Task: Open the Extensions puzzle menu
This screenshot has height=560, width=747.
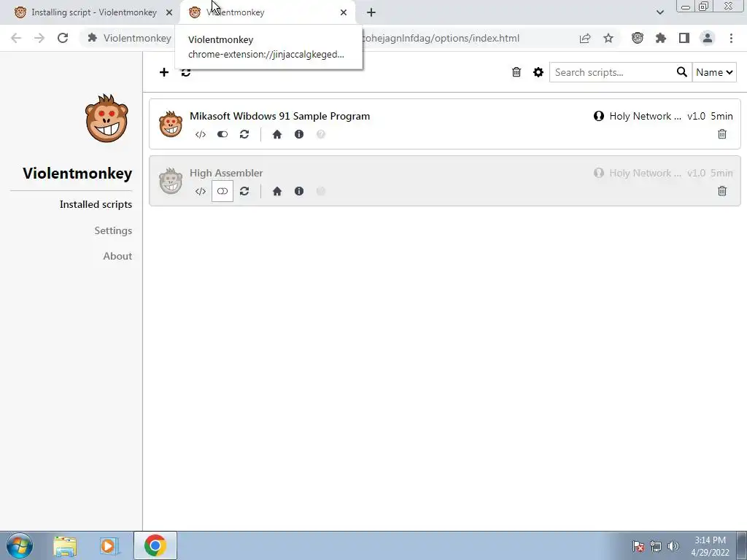Action: click(x=661, y=38)
